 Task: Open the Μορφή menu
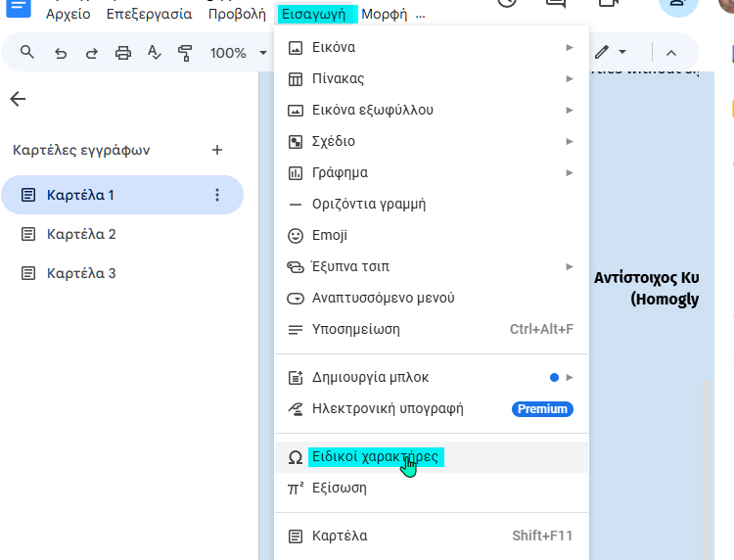pos(385,14)
